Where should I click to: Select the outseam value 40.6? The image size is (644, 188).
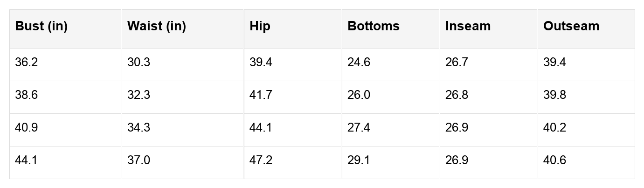pyautogui.click(x=555, y=160)
